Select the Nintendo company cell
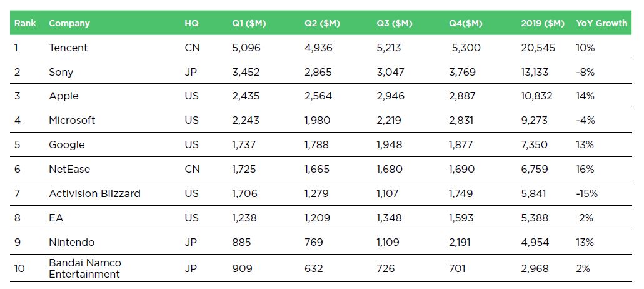 coord(71,242)
